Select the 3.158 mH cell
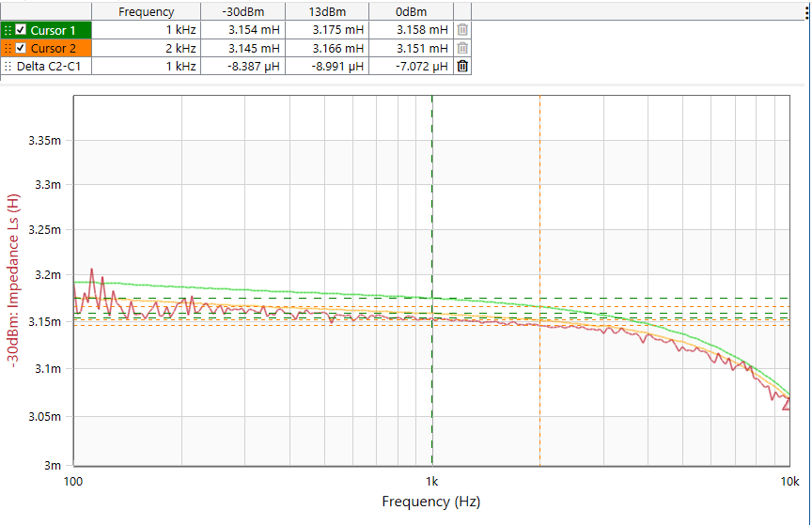 click(x=412, y=30)
